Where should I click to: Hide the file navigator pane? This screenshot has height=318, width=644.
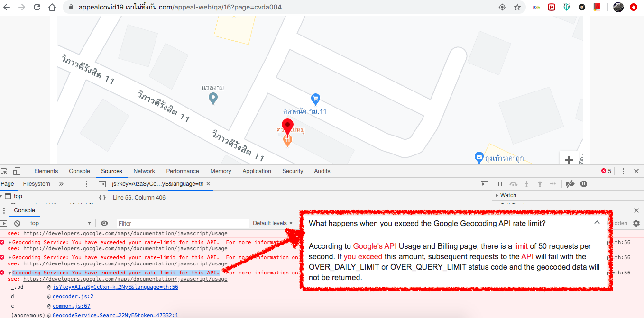coord(102,184)
